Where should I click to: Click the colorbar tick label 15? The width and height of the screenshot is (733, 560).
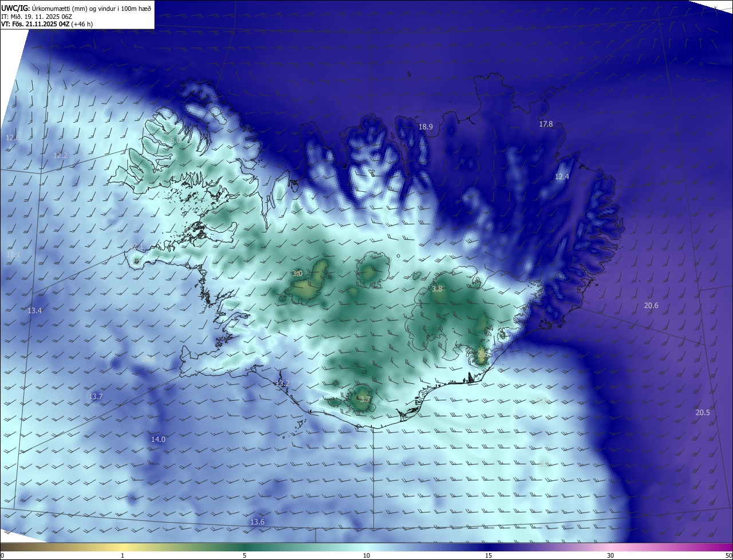point(488,555)
